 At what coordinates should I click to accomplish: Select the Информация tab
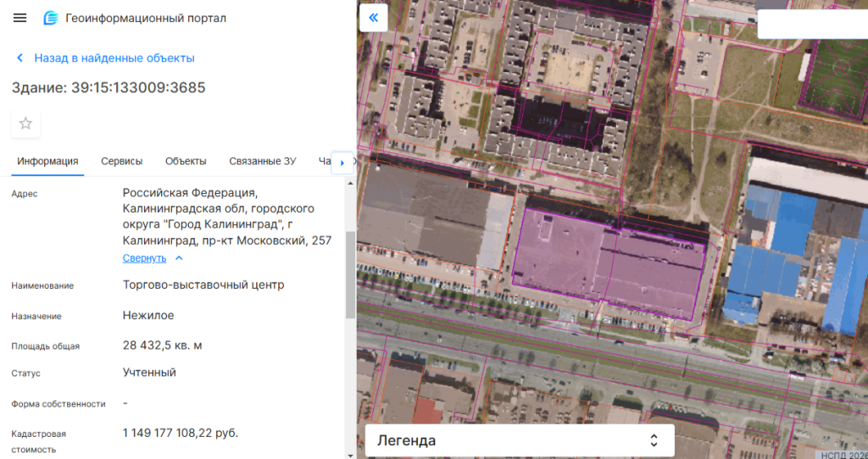click(x=47, y=161)
